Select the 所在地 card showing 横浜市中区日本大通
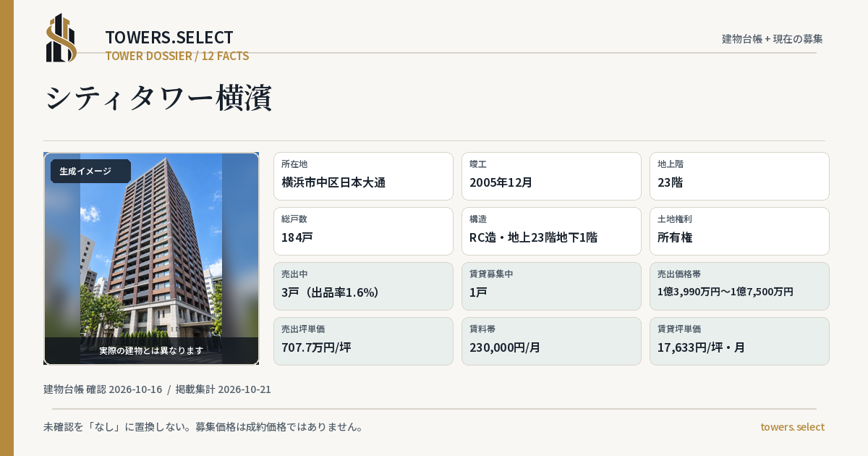The width and height of the screenshot is (868, 456). coord(363,176)
